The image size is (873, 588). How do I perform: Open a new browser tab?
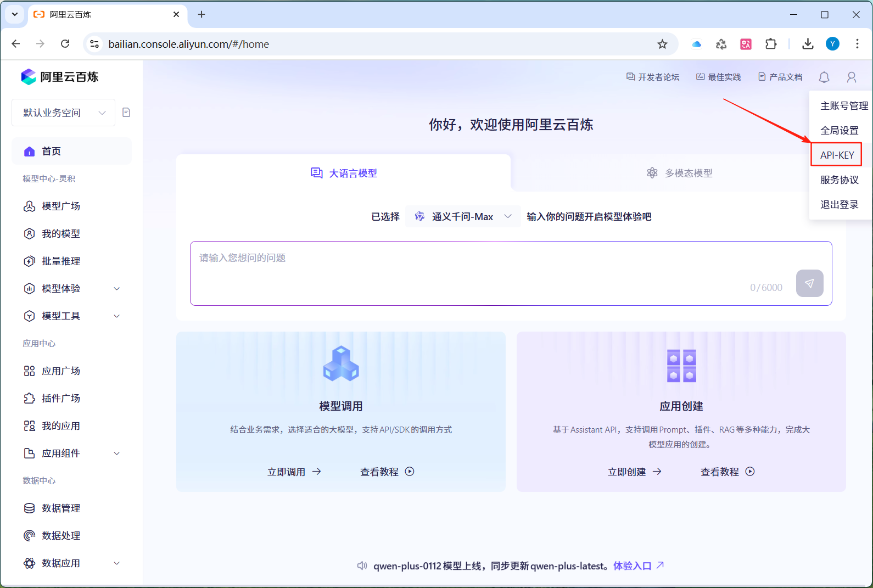(202, 15)
